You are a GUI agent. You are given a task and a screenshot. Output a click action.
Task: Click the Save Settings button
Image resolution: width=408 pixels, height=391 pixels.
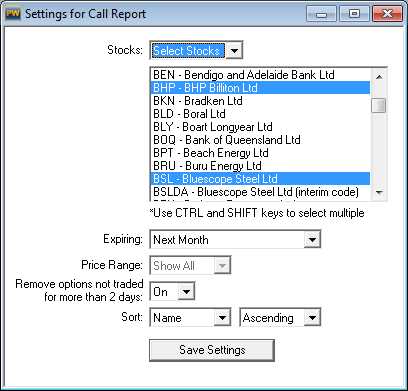coord(212,350)
